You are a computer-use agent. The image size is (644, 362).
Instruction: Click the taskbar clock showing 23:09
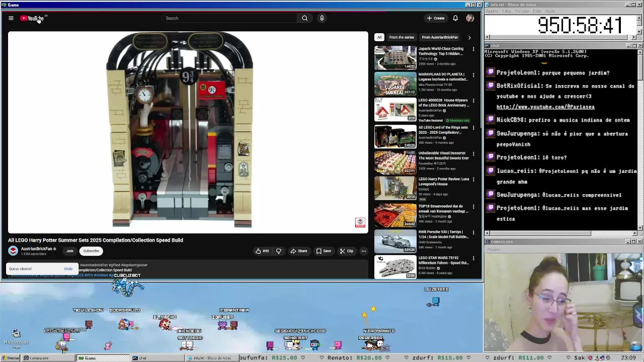tap(628, 358)
